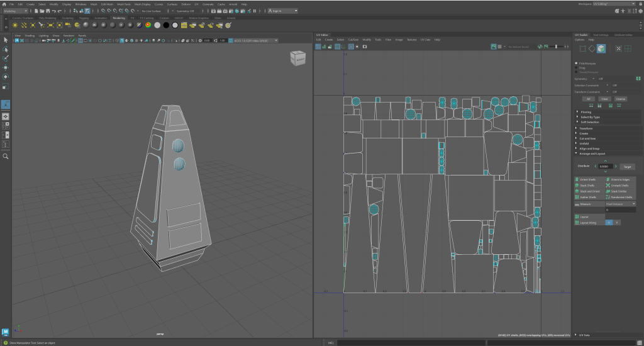This screenshot has width=644, height=346.
Task: Click the black sphere material icon
Action: (166, 25)
